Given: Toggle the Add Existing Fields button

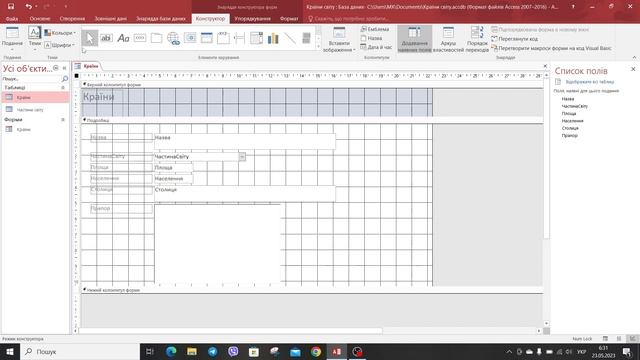Looking at the screenshot, I should [x=414, y=39].
